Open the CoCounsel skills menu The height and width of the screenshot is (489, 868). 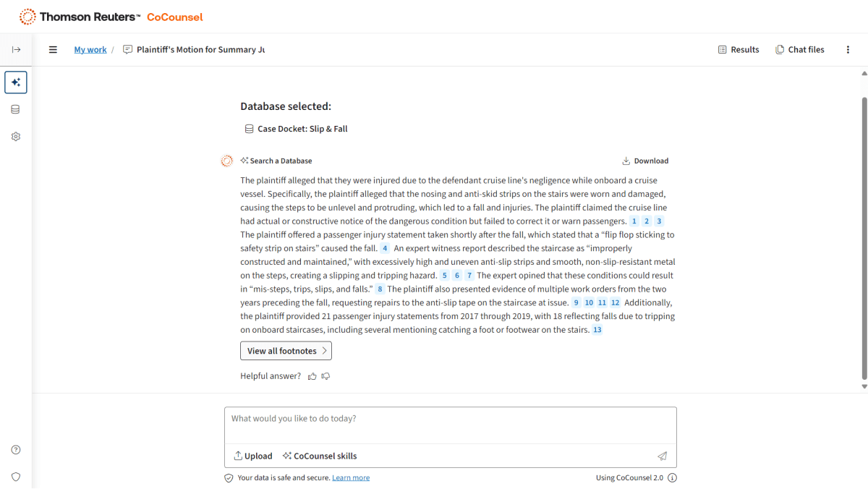pyautogui.click(x=320, y=456)
